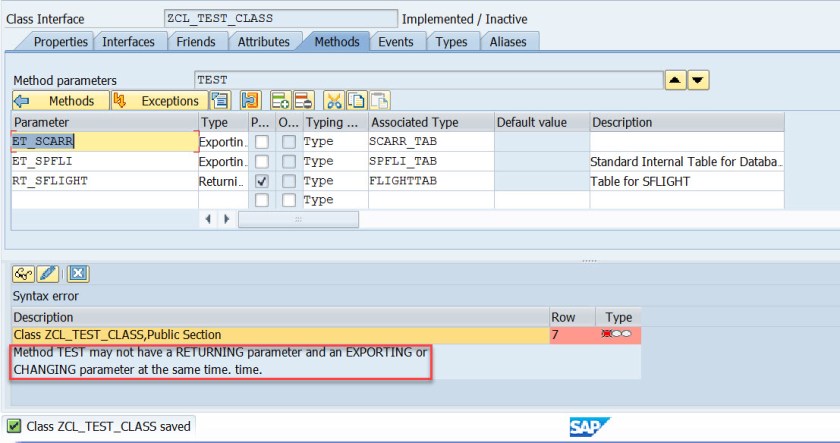Click the Parameter column header
Viewport: 840px width, 443px height.
pyautogui.click(x=104, y=122)
